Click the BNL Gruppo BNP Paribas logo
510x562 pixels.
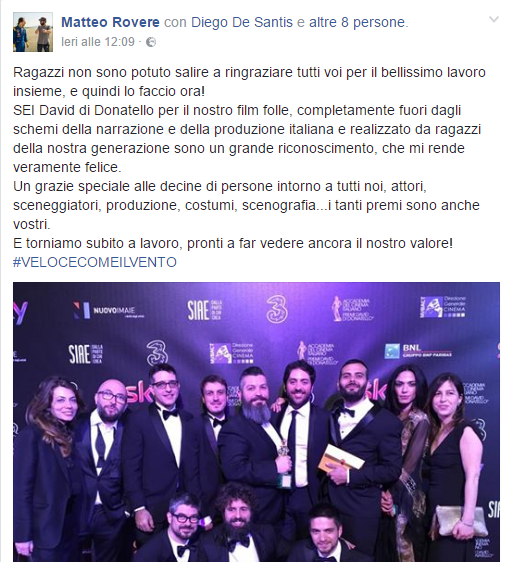click(x=418, y=351)
